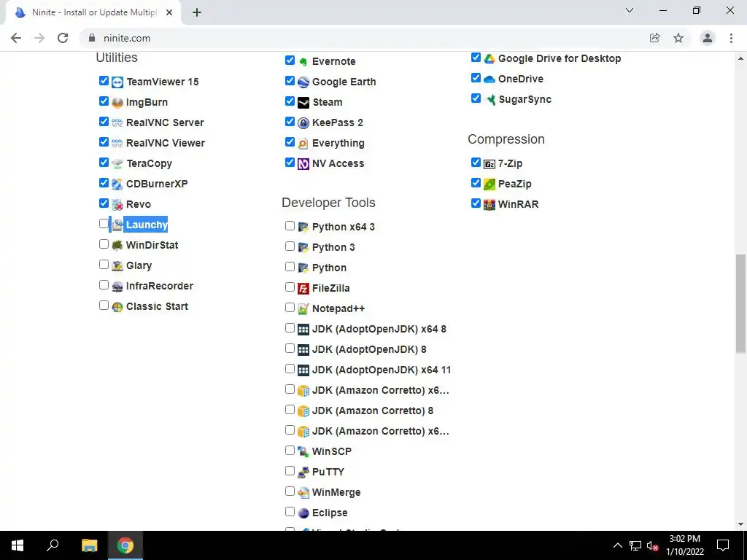The height and width of the screenshot is (560, 747).
Task: Open the Chrome profile button
Action: click(x=708, y=38)
